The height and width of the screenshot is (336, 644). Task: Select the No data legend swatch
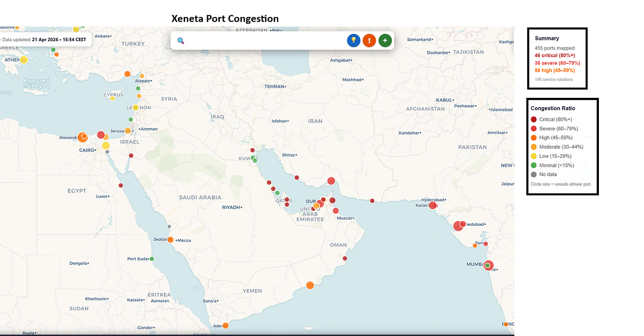tap(534, 174)
